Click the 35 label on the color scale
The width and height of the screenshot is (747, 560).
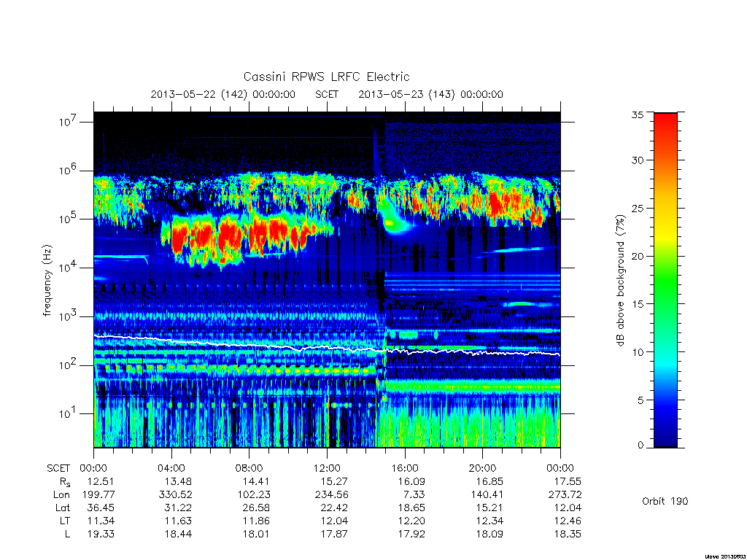[x=638, y=114]
